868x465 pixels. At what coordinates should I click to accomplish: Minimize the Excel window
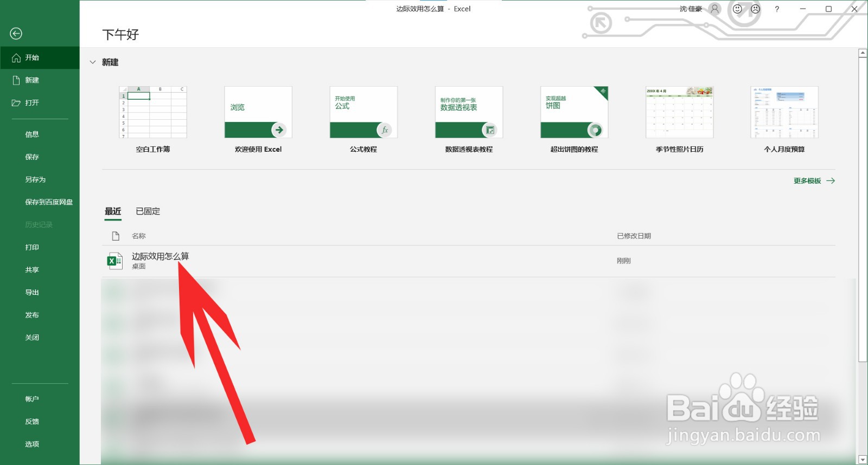(x=803, y=9)
